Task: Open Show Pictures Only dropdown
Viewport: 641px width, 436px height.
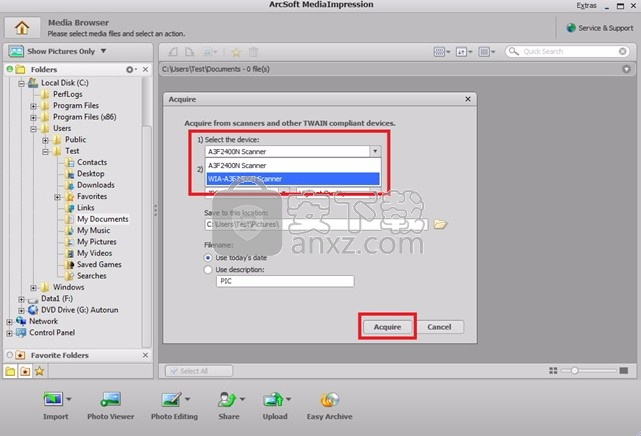Action: click(103, 51)
